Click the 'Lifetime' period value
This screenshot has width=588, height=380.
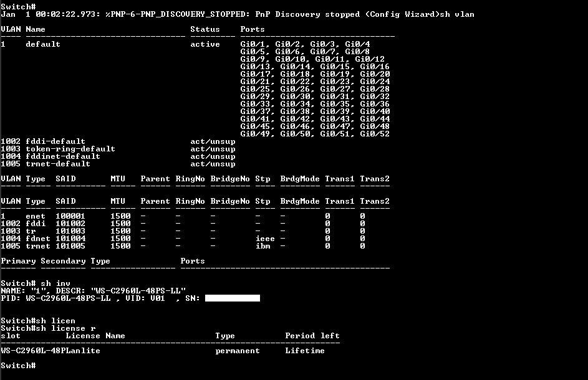pos(305,350)
